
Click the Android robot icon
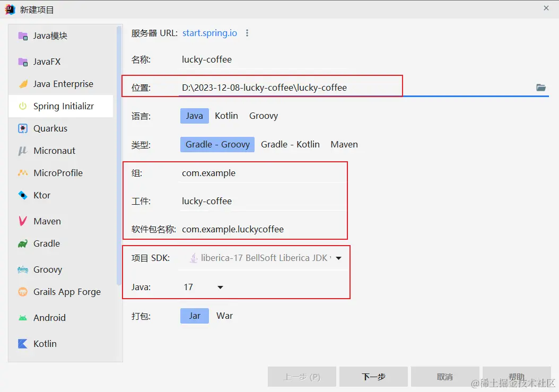tap(23, 318)
